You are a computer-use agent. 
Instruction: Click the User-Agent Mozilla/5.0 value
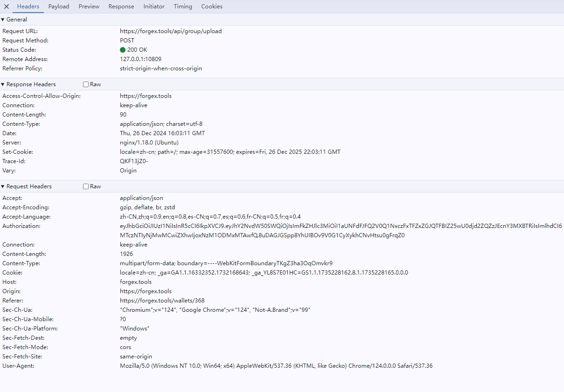tap(276, 366)
